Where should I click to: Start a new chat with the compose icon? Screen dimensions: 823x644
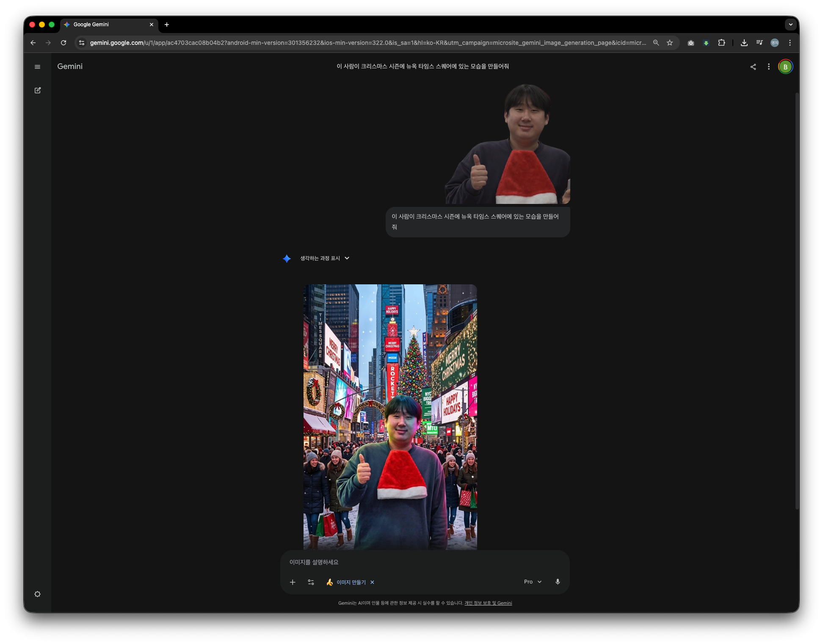coord(38,90)
